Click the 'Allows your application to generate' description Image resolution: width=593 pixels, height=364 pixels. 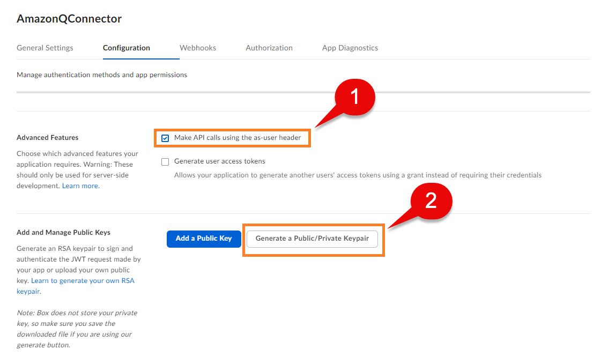pyautogui.click(x=358, y=175)
